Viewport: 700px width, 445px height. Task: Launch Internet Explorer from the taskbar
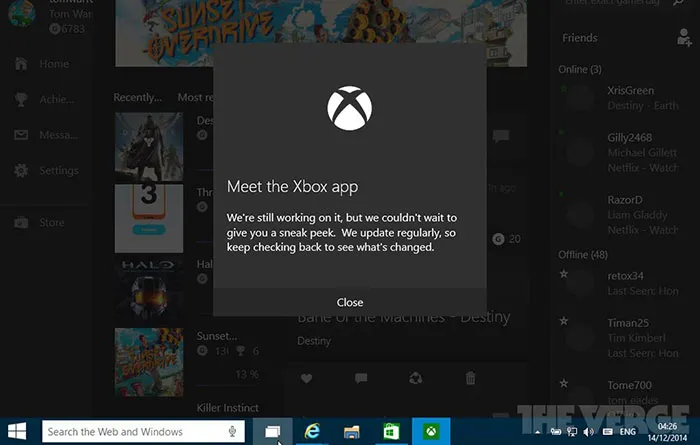[312, 432]
